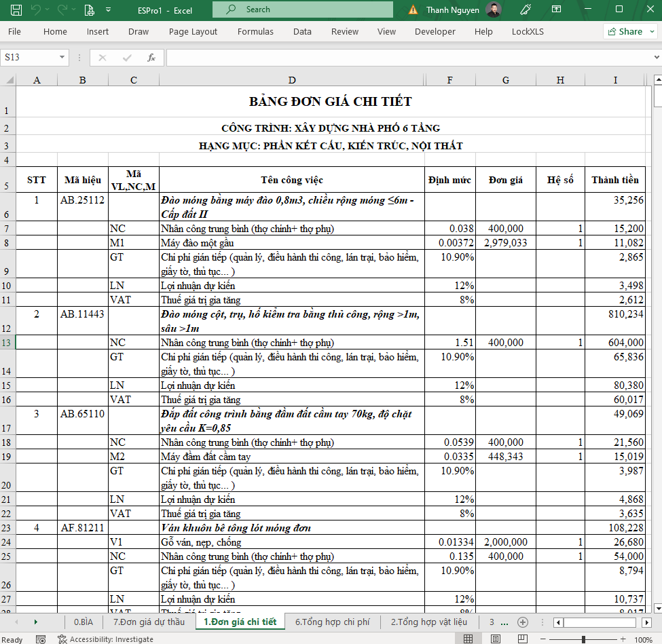Click the Select All corner triangle
The height and width of the screenshot is (644, 662).
coord(8,80)
